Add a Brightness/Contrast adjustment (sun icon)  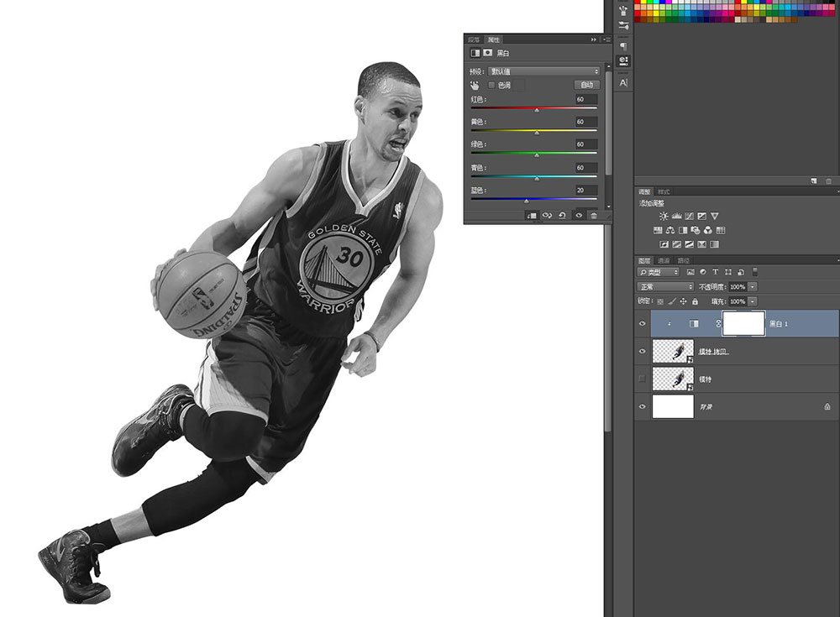(664, 216)
